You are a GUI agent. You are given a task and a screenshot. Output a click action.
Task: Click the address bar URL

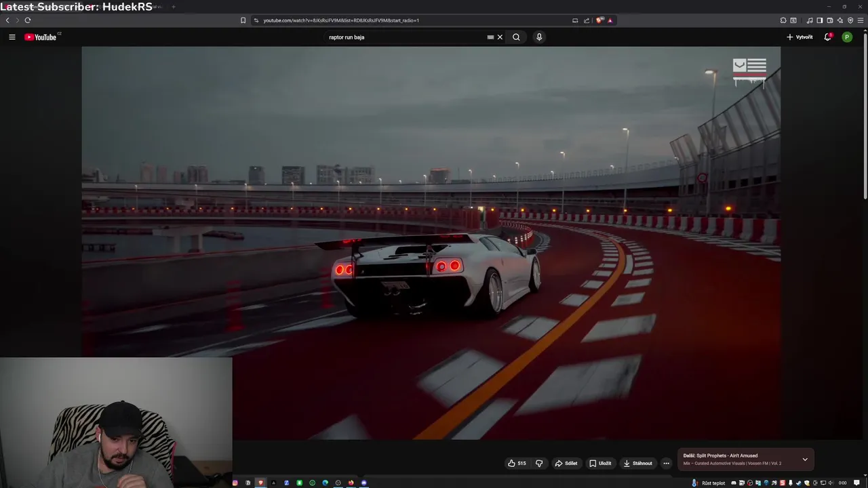tap(341, 20)
